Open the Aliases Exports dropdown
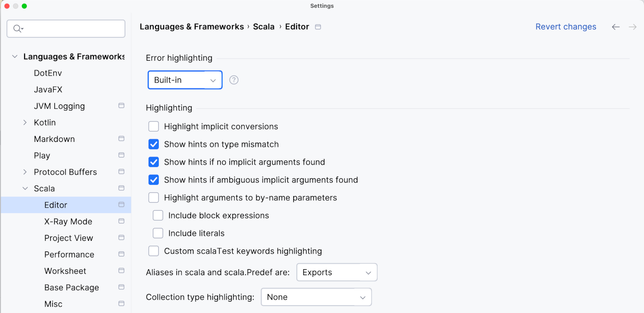 (x=337, y=272)
